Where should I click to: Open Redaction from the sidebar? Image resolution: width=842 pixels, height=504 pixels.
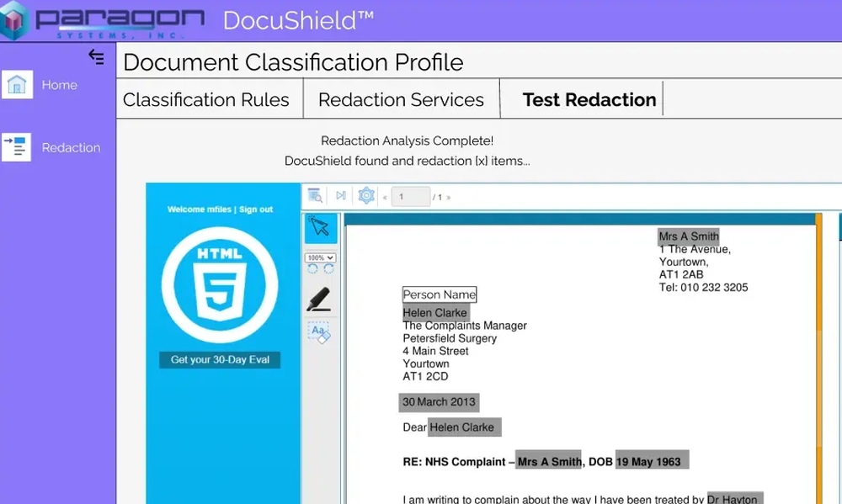click(x=71, y=147)
